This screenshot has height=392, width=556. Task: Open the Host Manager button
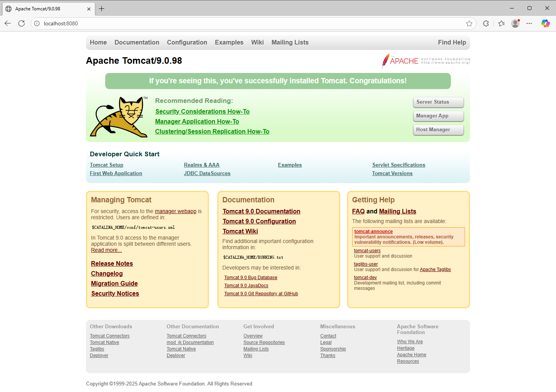(439, 130)
